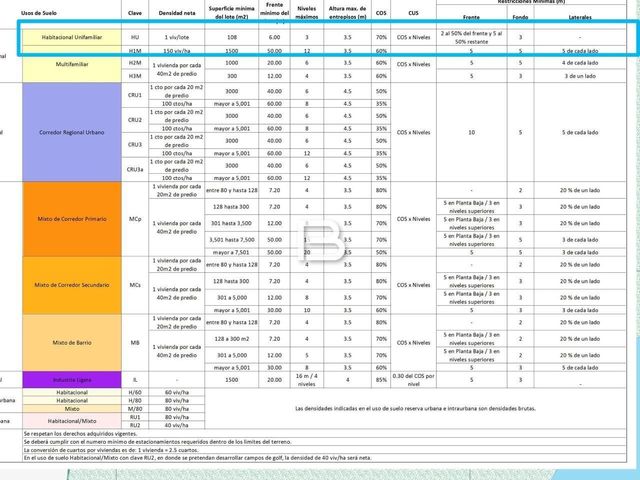The width and height of the screenshot is (640, 480).
Task: Select the "Fondo" restrictions header
Action: tap(520, 17)
